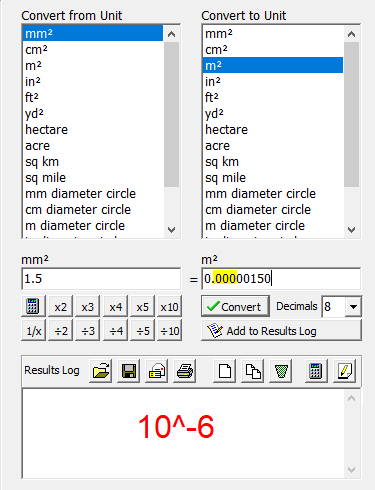Save the results log with floppy icon
Viewport: 375px width, 490px height.
(x=129, y=371)
